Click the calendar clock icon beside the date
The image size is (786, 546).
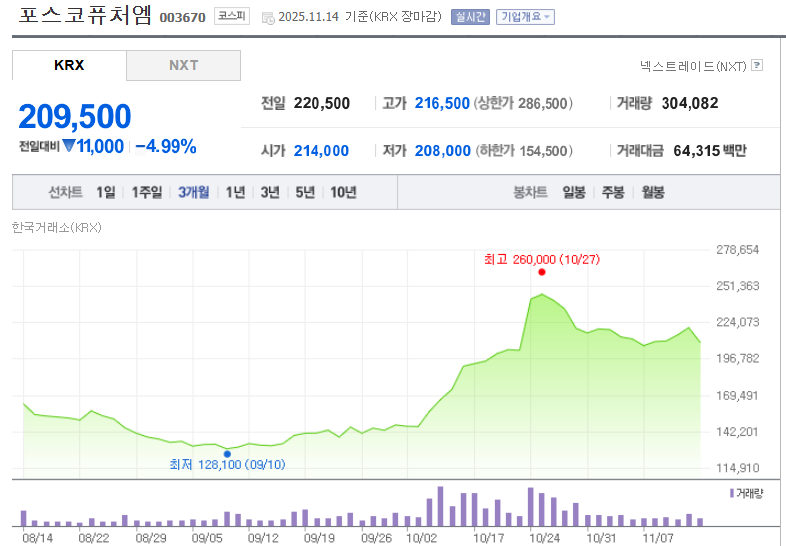point(268,19)
